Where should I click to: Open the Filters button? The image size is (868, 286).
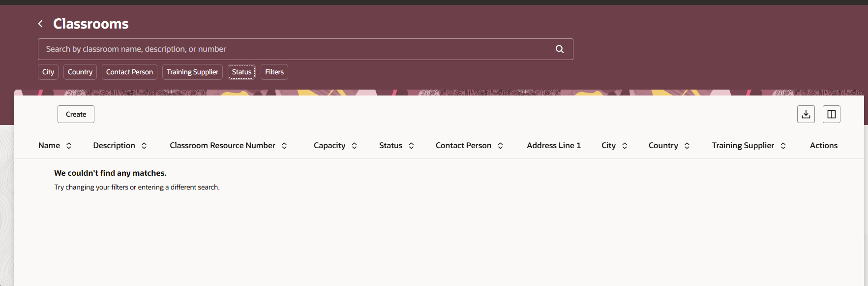pyautogui.click(x=274, y=72)
